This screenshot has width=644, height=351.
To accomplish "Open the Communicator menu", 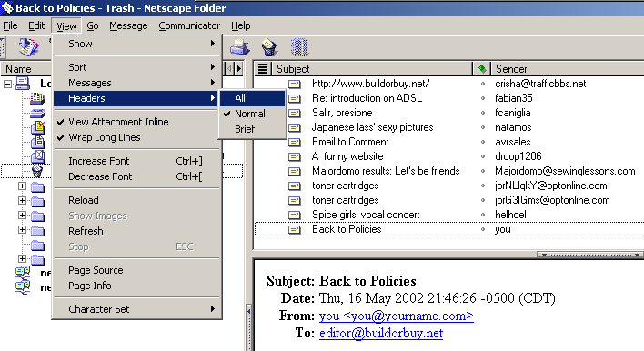I will coord(189,25).
